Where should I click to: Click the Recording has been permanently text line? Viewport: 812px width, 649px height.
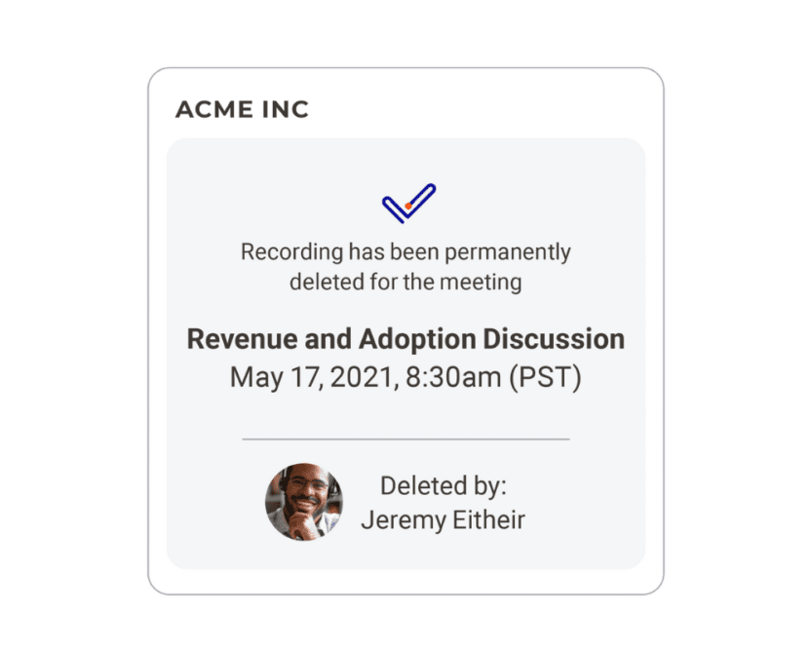pyautogui.click(x=406, y=252)
